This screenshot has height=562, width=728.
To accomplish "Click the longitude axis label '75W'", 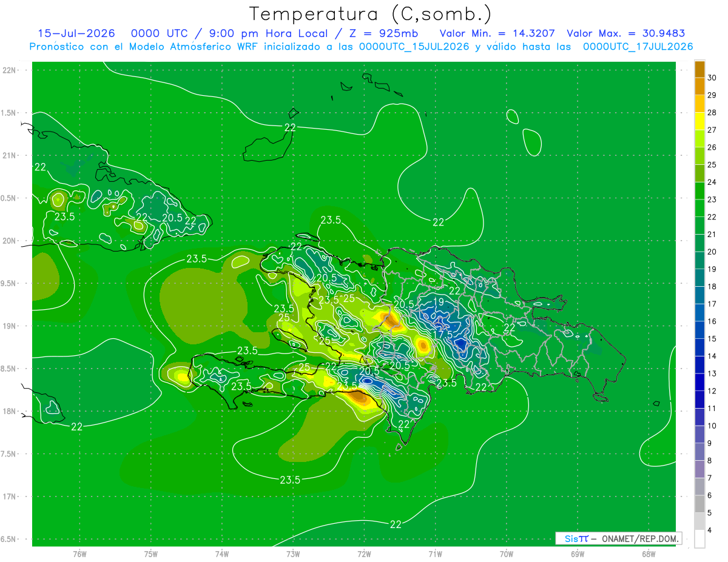I will [x=151, y=554].
